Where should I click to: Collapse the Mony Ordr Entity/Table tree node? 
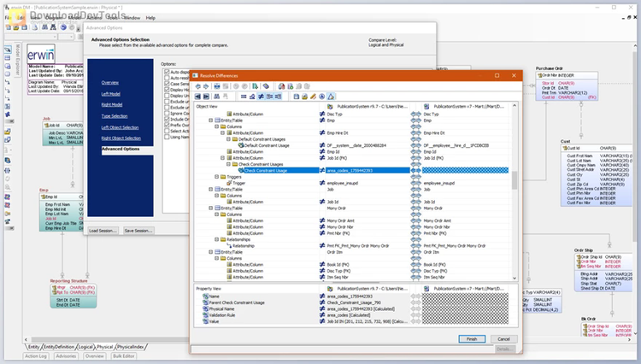211,208
